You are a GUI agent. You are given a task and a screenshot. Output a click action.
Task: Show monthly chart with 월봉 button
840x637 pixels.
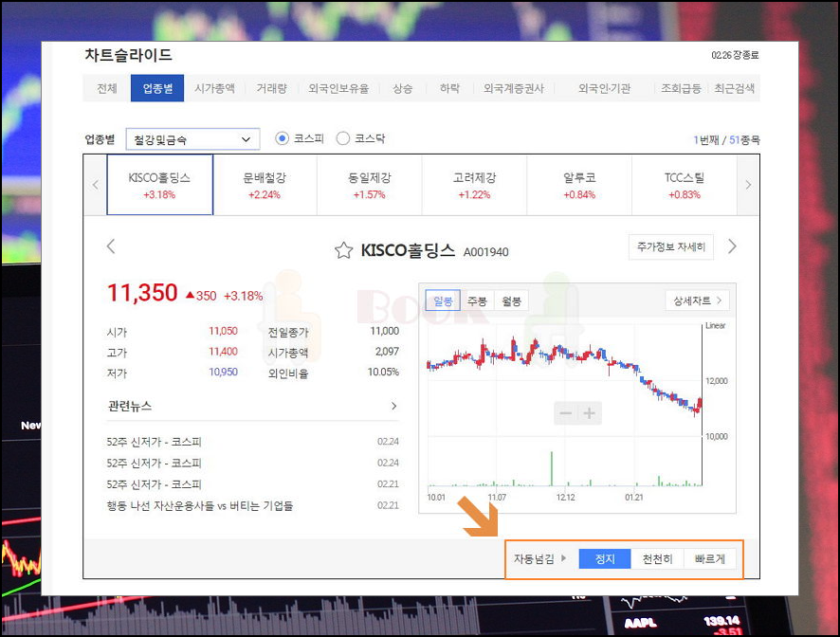[x=512, y=300]
